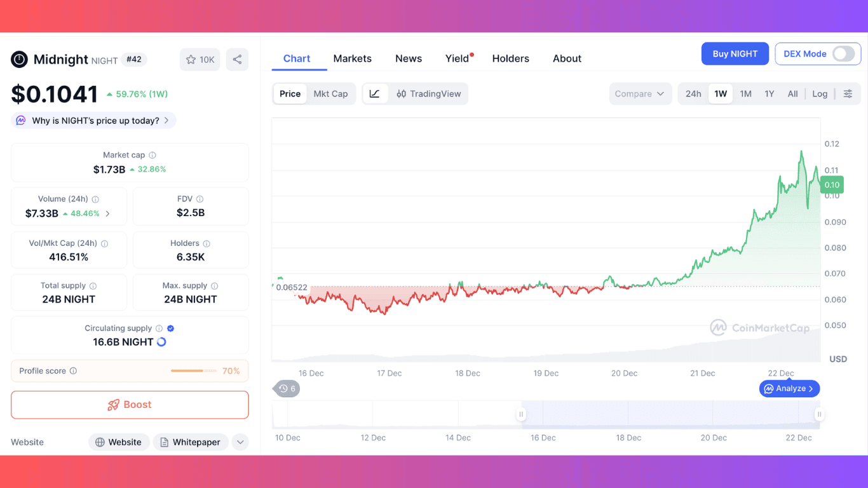Open Vol/Mkt Cap (24h) info icon
This screenshot has width=868, height=488.
(104, 243)
